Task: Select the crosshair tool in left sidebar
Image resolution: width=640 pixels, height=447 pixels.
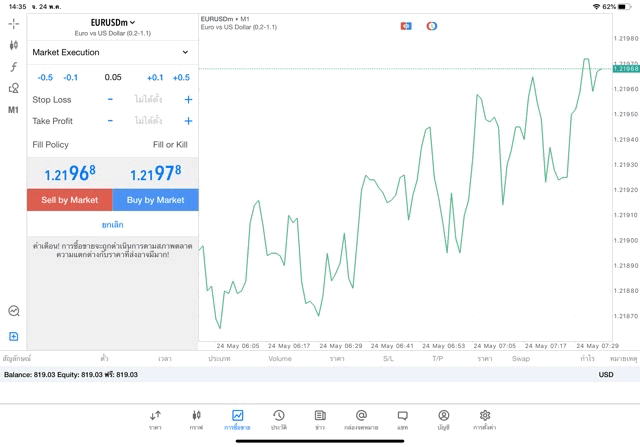Action: [13, 24]
